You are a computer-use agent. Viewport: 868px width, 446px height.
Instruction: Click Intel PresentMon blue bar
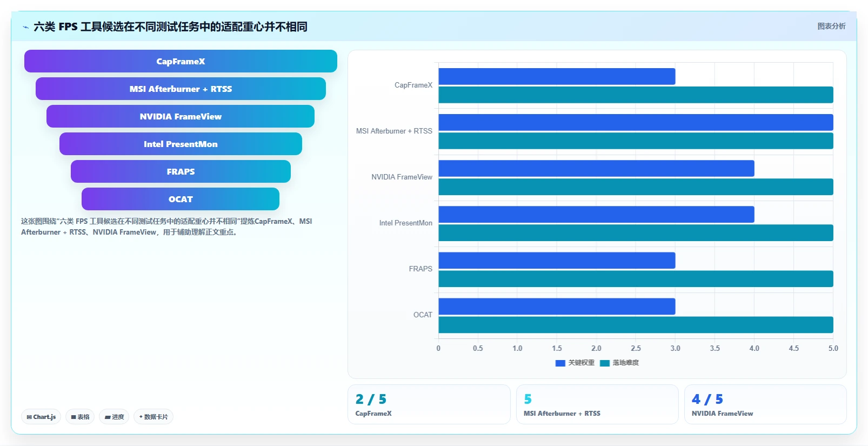[596, 214]
